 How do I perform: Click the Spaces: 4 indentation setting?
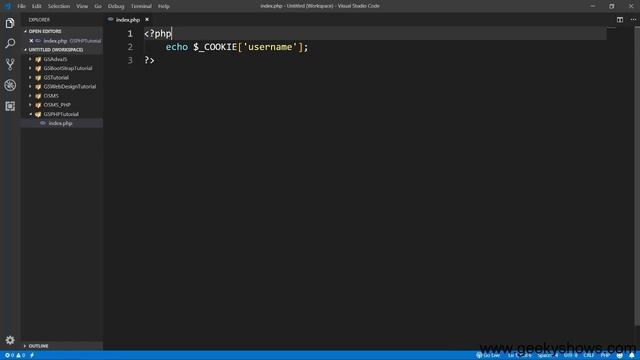[547, 356]
